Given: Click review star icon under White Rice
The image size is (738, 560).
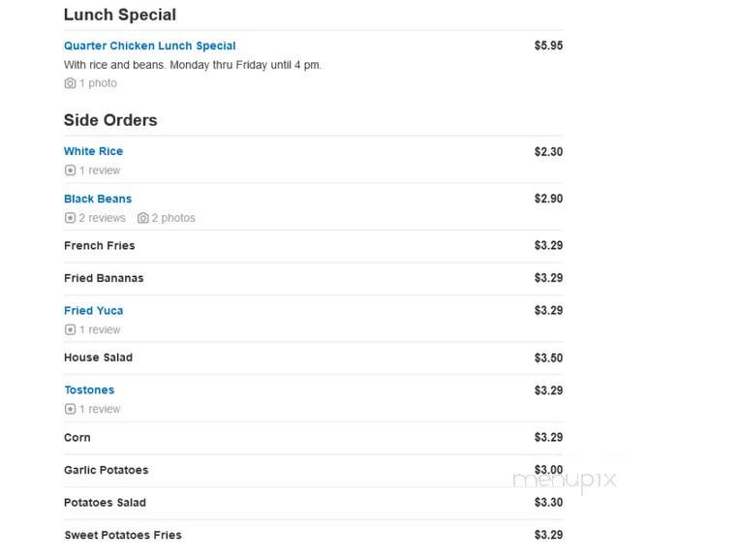Looking at the screenshot, I should pos(70,171).
